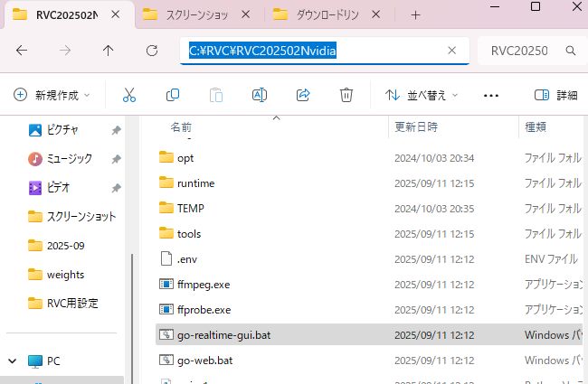Click the address bar path field
The width and height of the screenshot is (588, 384).
click(x=324, y=51)
